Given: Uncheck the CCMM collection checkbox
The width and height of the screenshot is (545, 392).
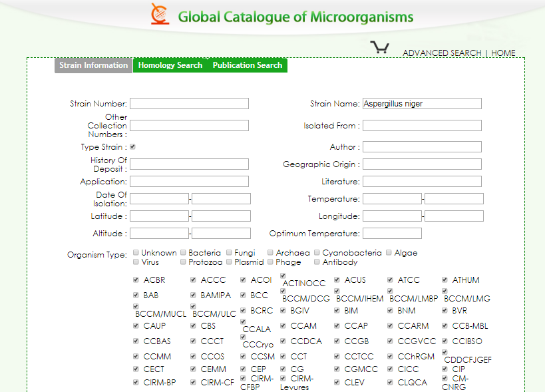Looking at the screenshot, I should 136,356.
